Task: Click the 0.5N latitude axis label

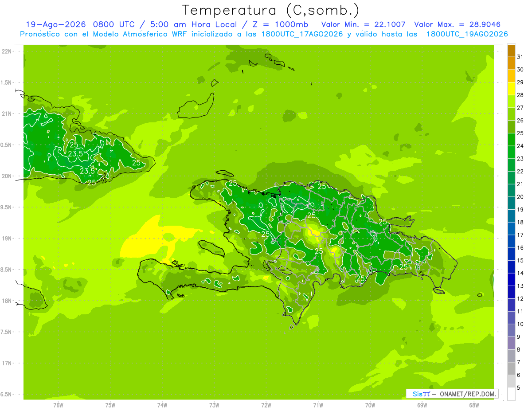Action: 6,145
